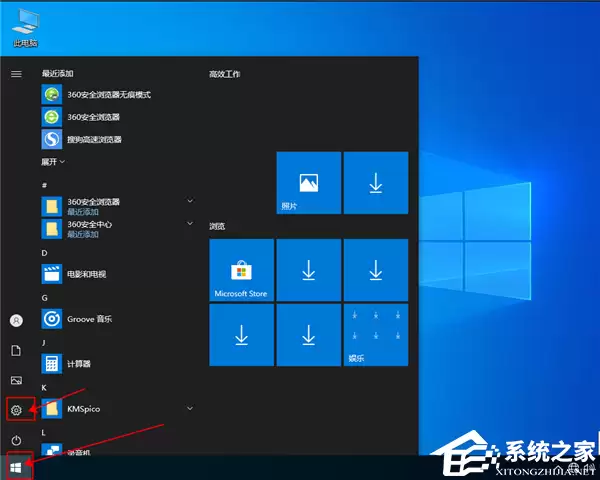Click download tile right of Microsoft Store
This screenshot has height=480, width=600.
[308, 270]
